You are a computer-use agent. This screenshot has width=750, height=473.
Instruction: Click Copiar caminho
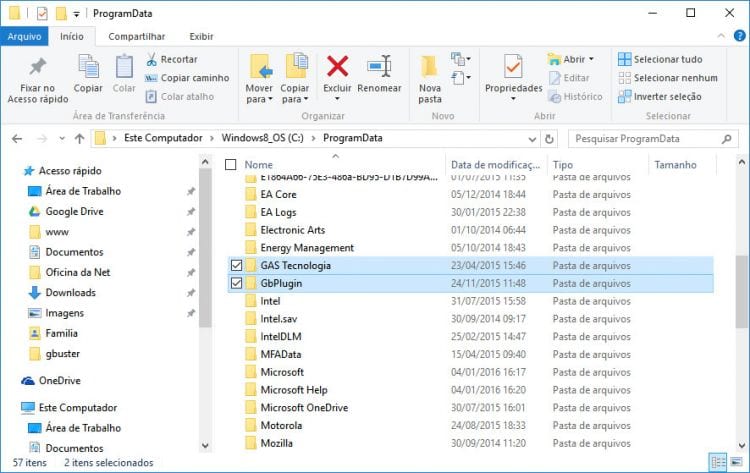188,78
